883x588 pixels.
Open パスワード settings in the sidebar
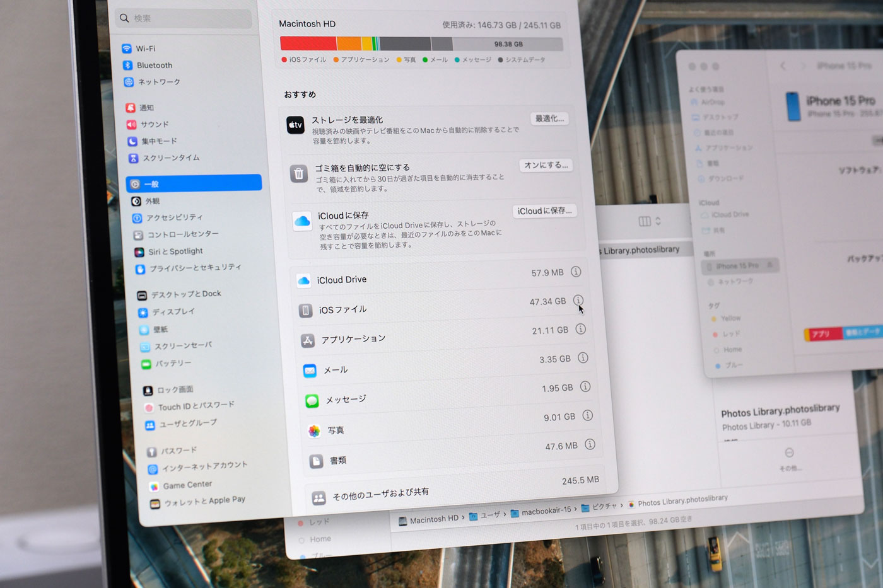172,451
